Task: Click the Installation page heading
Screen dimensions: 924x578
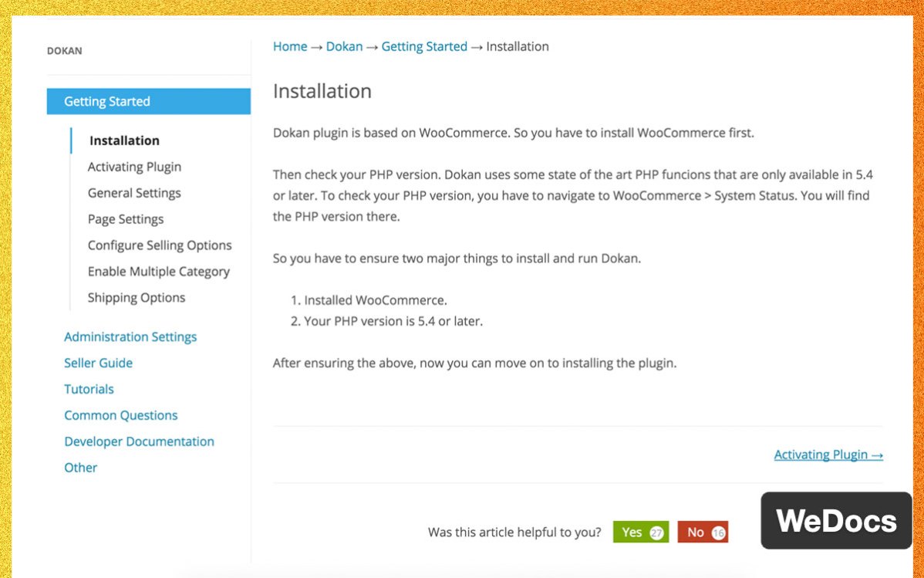Action: click(322, 91)
